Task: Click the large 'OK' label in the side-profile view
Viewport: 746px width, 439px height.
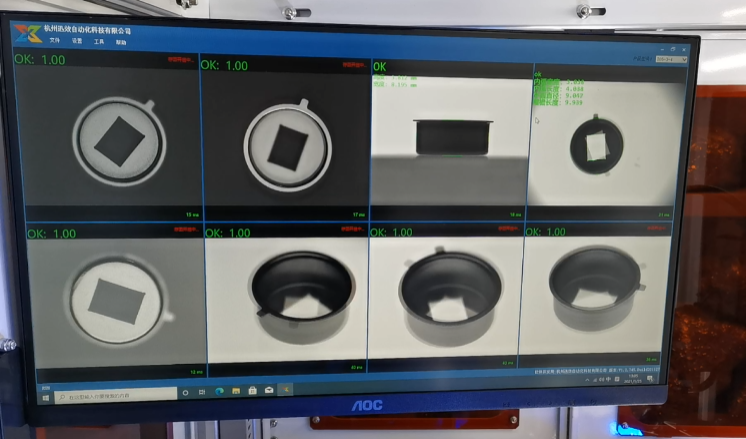Action: (380, 67)
